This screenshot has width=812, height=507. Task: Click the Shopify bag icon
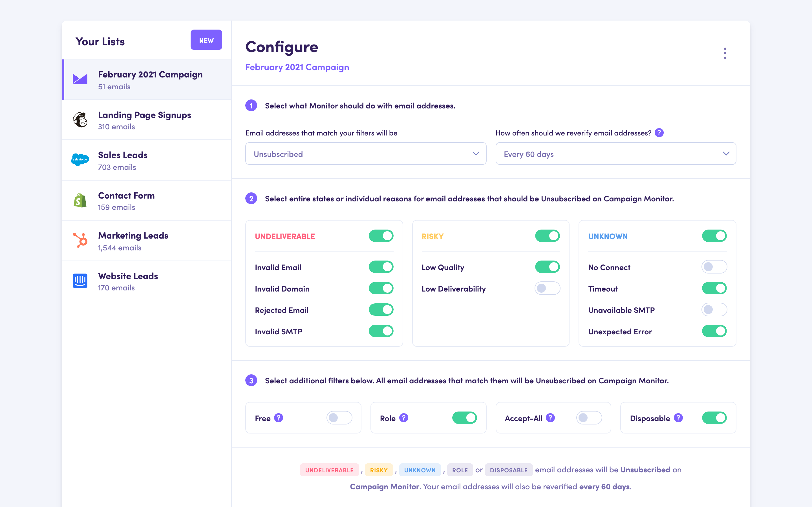pos(80,201)
